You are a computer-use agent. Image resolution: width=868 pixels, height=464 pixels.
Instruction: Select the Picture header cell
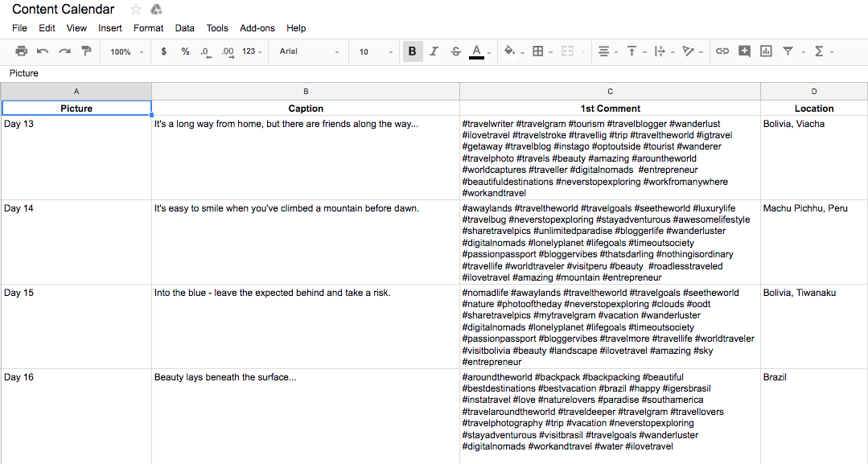[x=76, y=109]
